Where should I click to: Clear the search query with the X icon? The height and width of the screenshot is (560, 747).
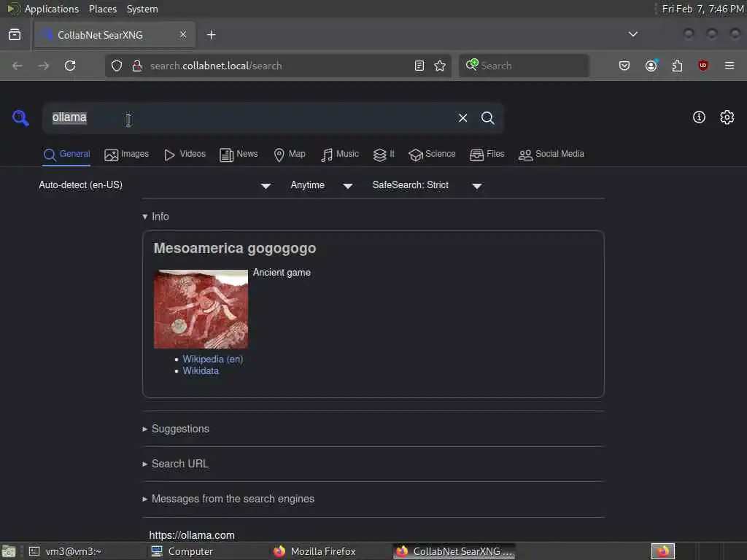pyautogui.click(x=462, y=117)
